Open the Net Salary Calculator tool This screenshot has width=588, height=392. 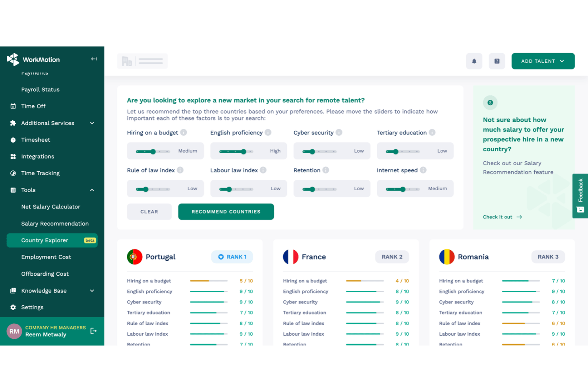point(51,207)
